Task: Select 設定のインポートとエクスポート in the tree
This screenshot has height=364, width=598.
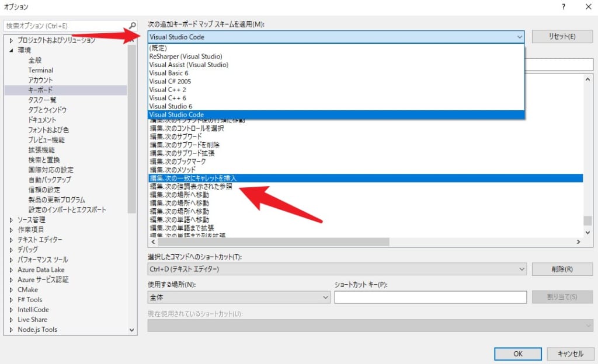Action: pos(67,209)
